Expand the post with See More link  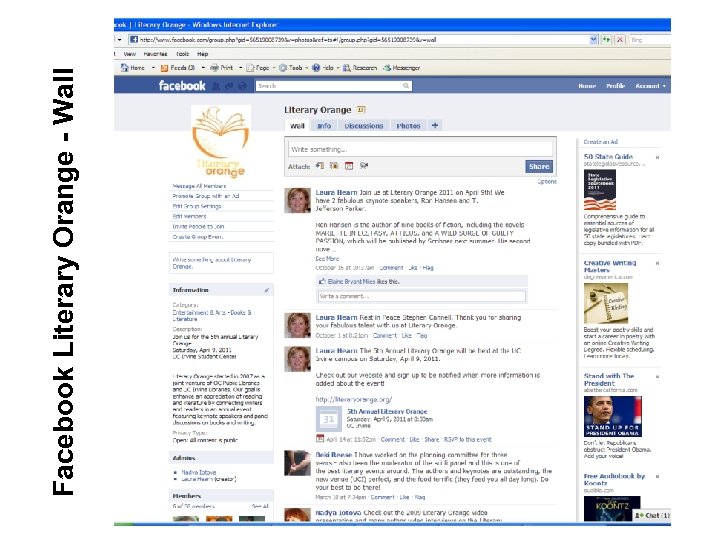327,259
